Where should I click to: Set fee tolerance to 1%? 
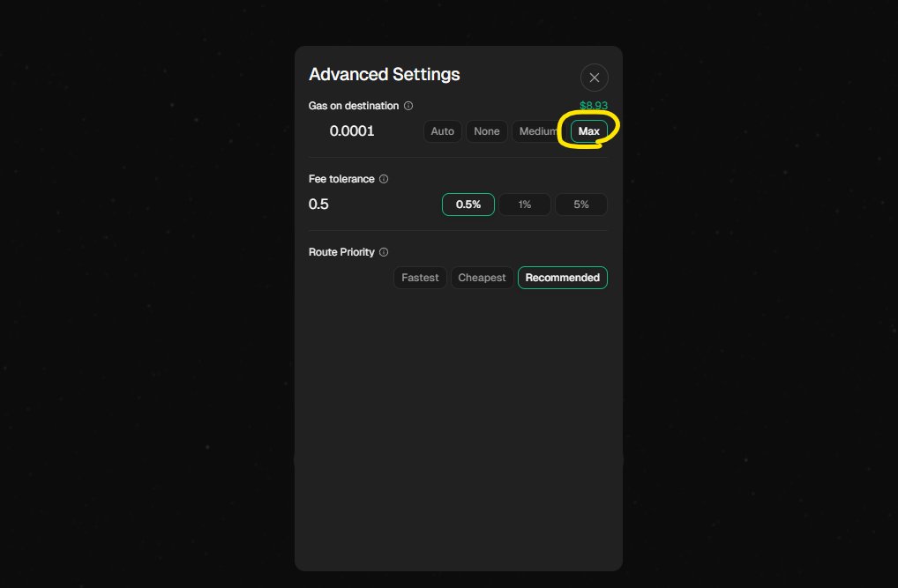pyautogui.click(x=525, y=205)
